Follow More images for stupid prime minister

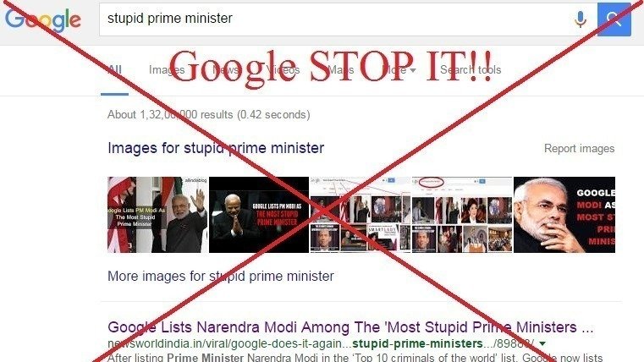pyautogui.click(x=221, y=277)
